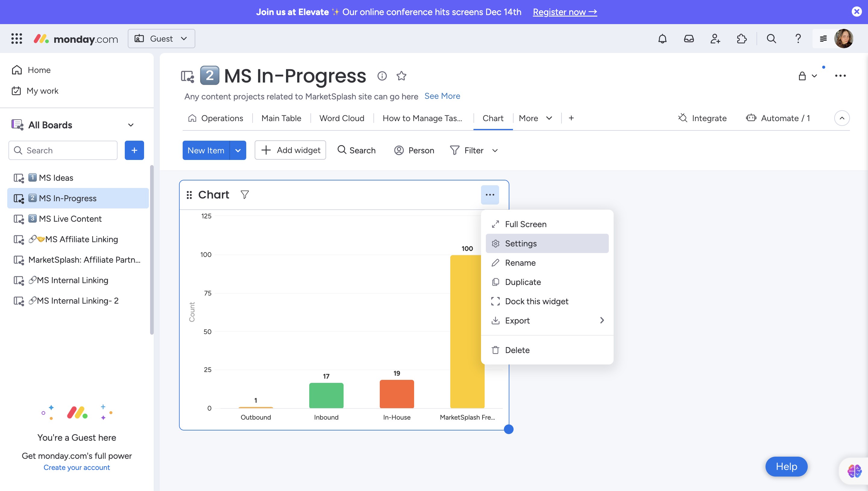
Task: Click the Register now link
Action: (x=565, y=12)
